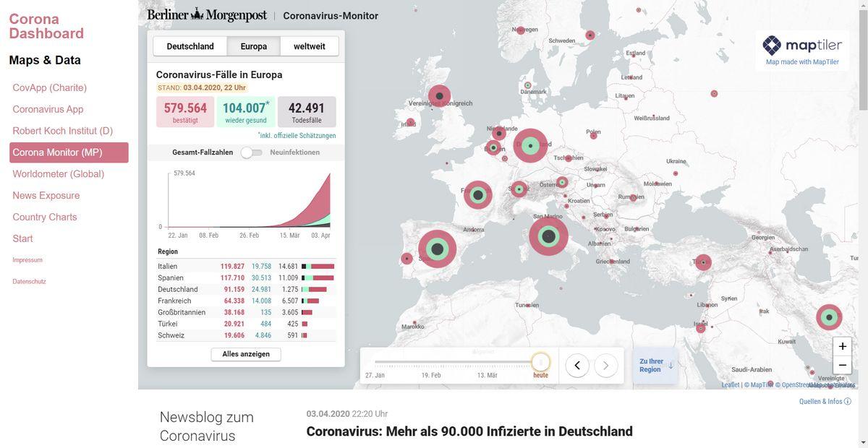Click the Berliner Morgenpost logo

click(207, 15)
